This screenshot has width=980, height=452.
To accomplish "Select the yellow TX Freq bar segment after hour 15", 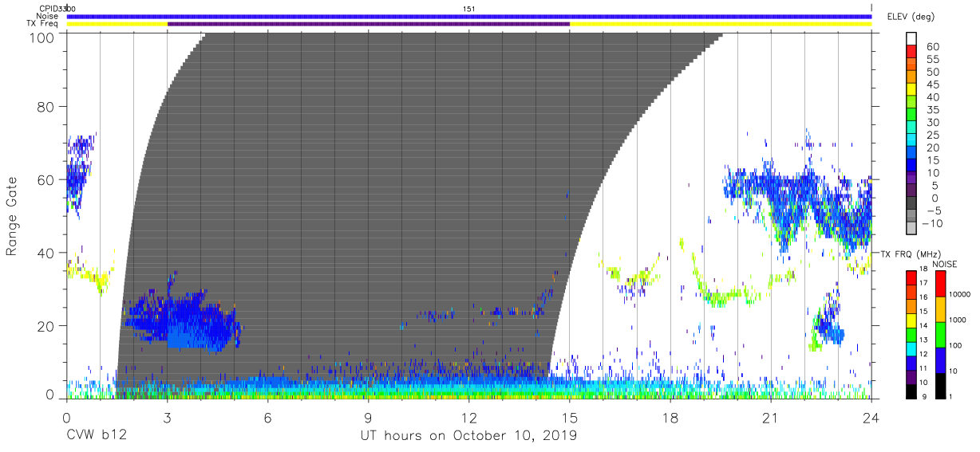I will [x=721, y=24].
